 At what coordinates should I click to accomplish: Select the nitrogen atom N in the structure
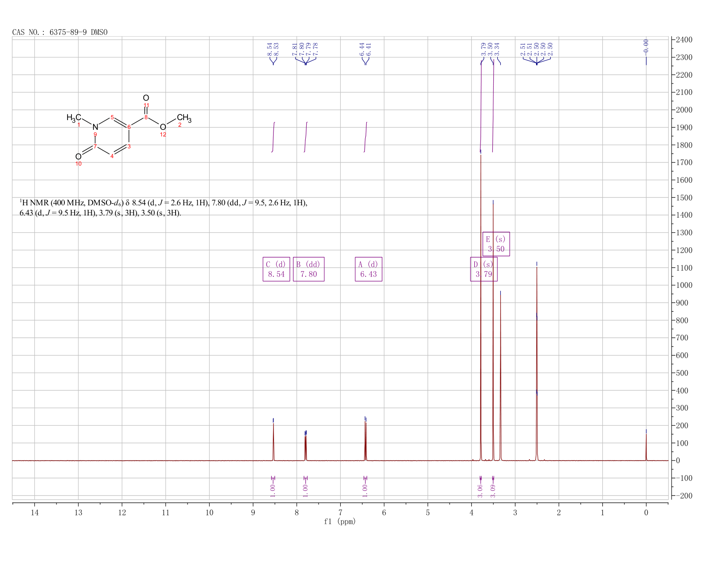pos(95,127)
